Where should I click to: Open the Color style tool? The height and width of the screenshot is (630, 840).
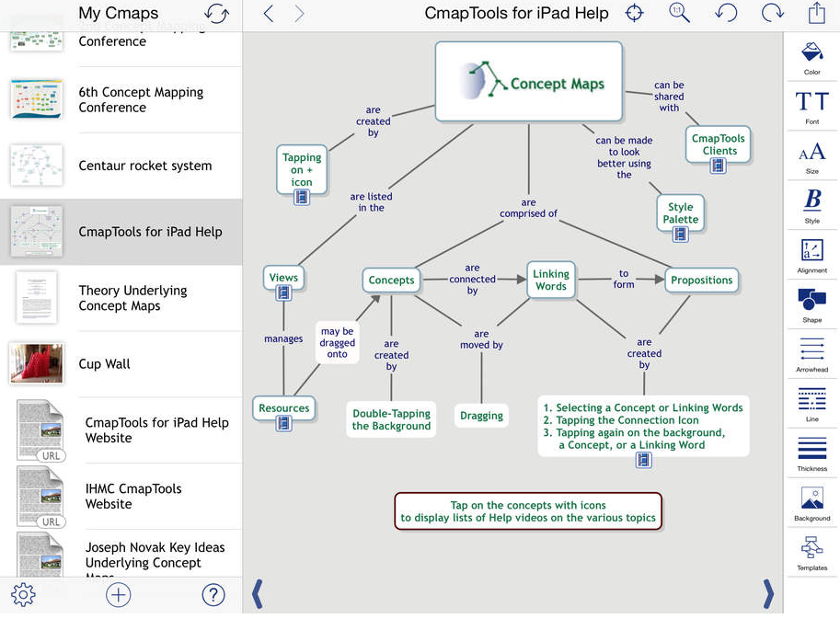[x=811, y=56]
